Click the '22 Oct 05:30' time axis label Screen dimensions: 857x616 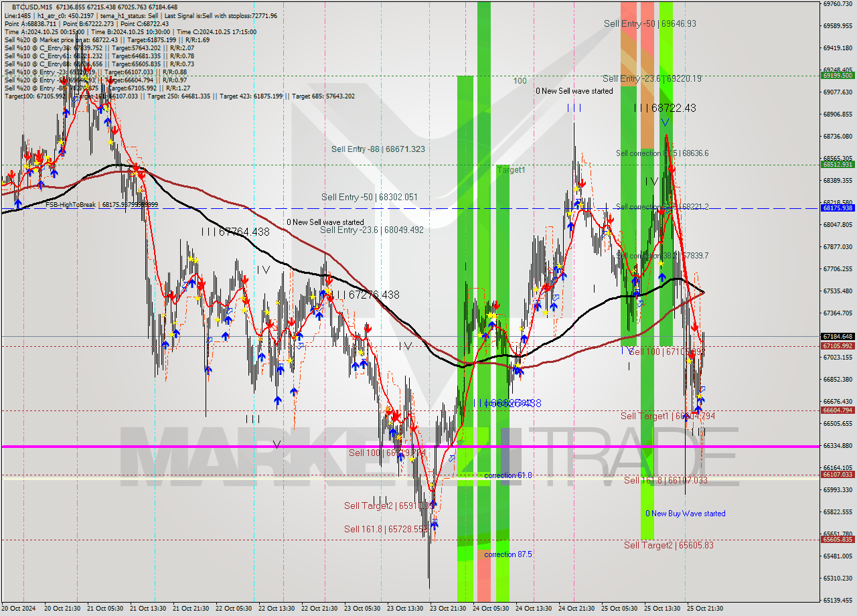point(234,609)
